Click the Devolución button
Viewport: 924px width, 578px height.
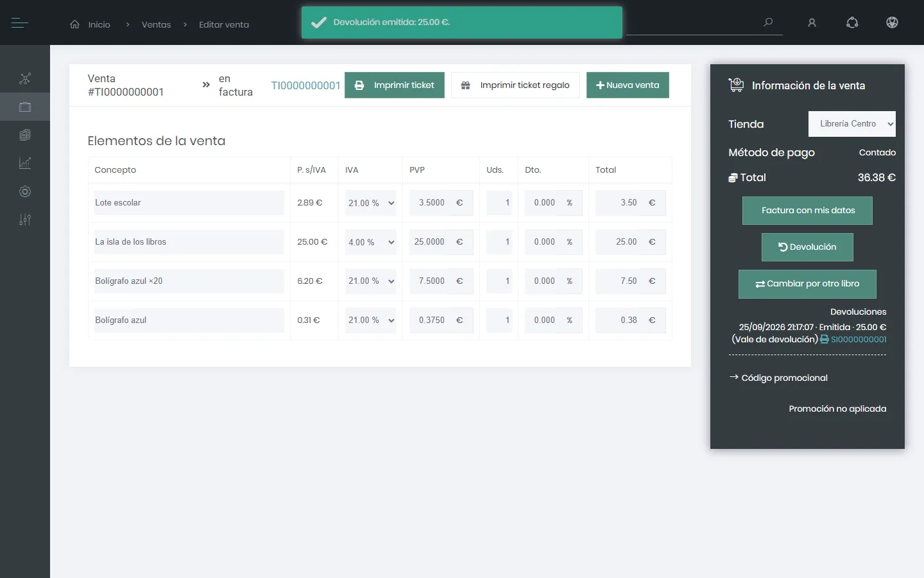pos(807,247)
